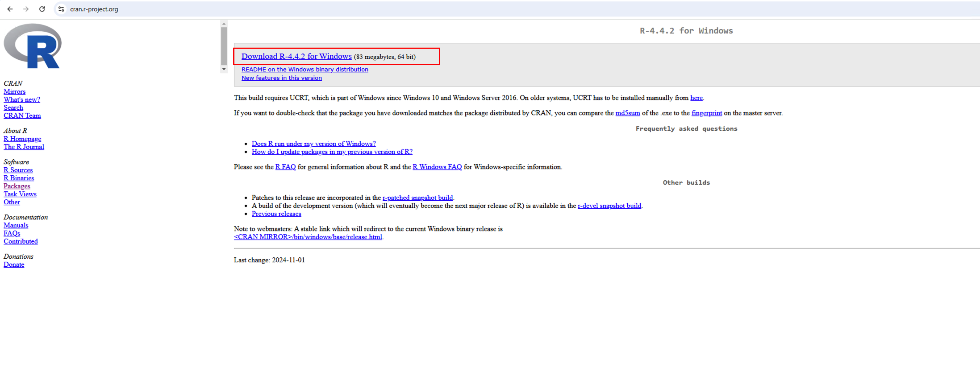Open 'Does R run under my version of Windows?'

click(x=314, y=144)
